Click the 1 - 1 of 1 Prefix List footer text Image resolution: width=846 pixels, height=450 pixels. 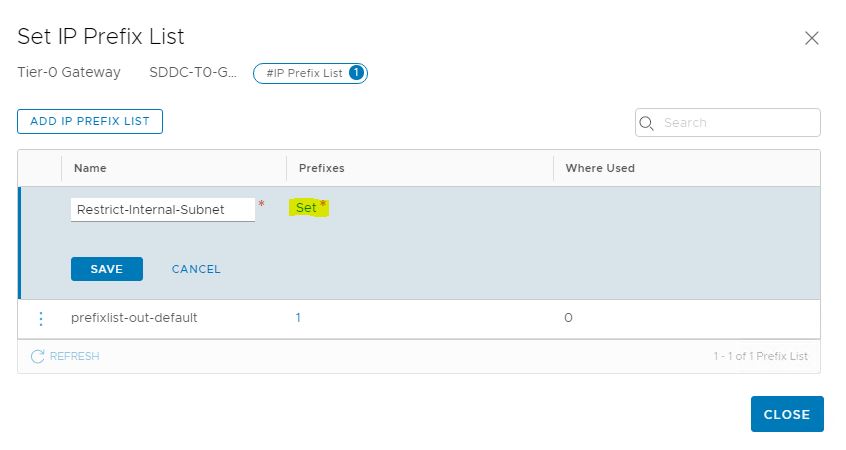pyautogui.click(x=760, y=356)
